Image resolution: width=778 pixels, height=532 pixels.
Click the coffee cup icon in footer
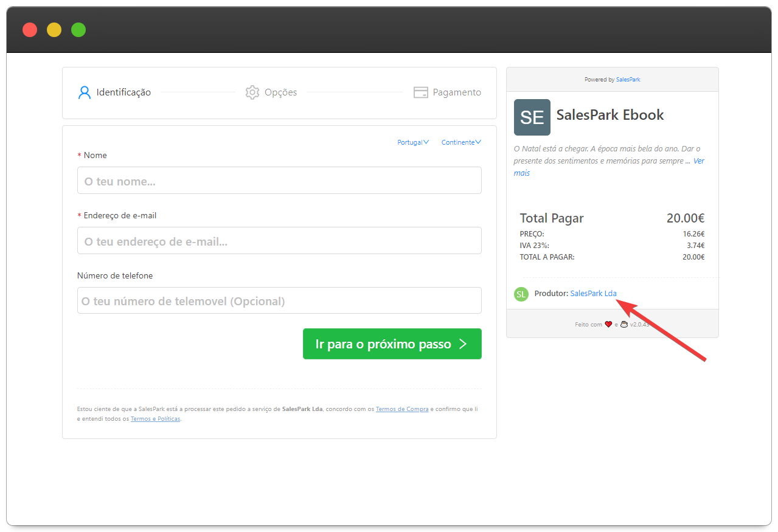623,325
